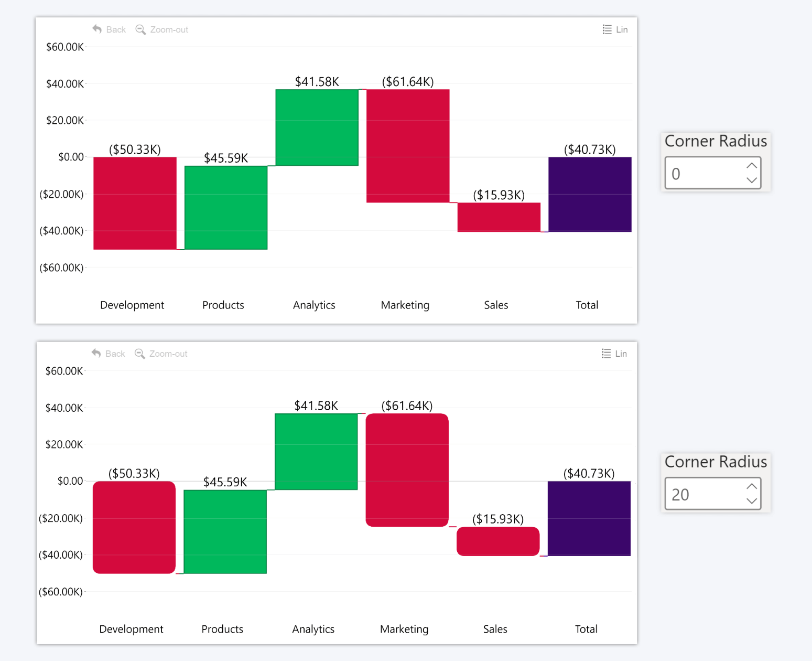
Task: Decrease the lower Corner Radius with its down arrow
Action: pos(751,502)
